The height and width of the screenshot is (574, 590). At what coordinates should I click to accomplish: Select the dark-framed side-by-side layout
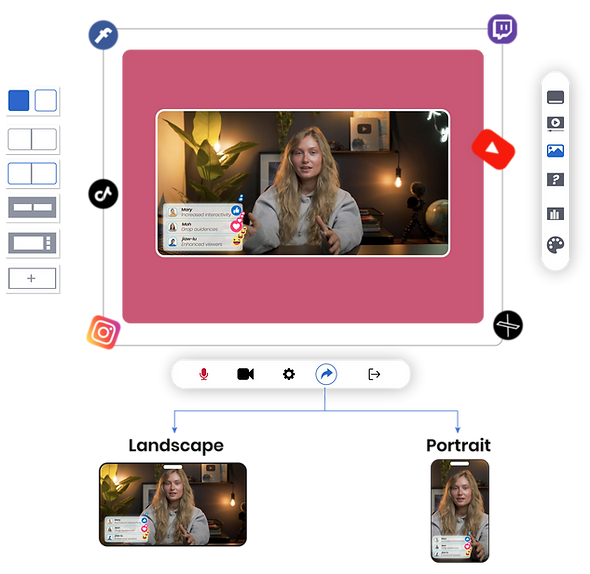[x=32, y=207]
